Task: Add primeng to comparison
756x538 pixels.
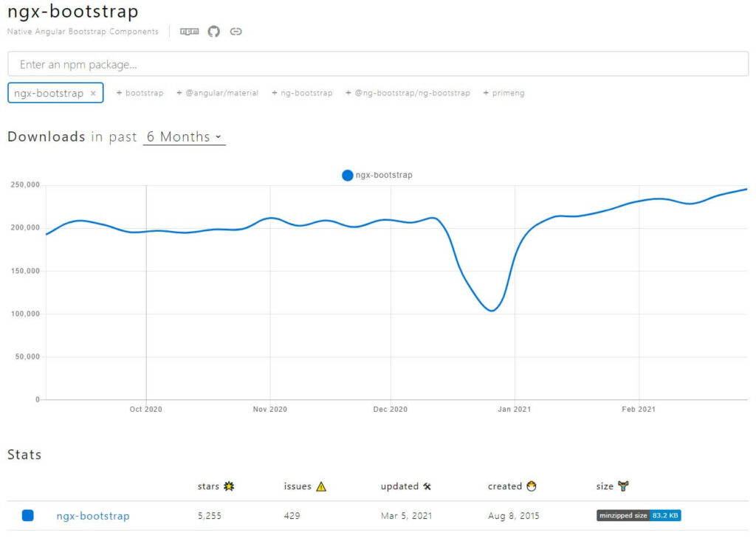Action: (504, 93)
